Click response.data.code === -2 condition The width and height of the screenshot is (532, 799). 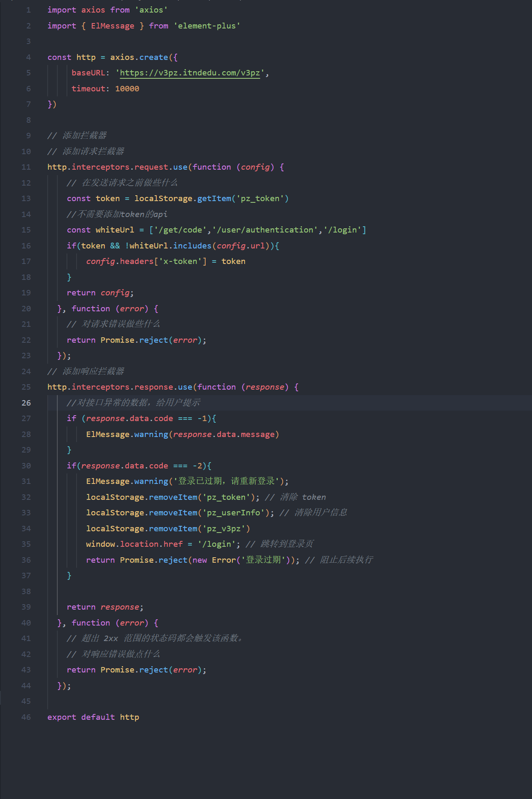[142, 466]
